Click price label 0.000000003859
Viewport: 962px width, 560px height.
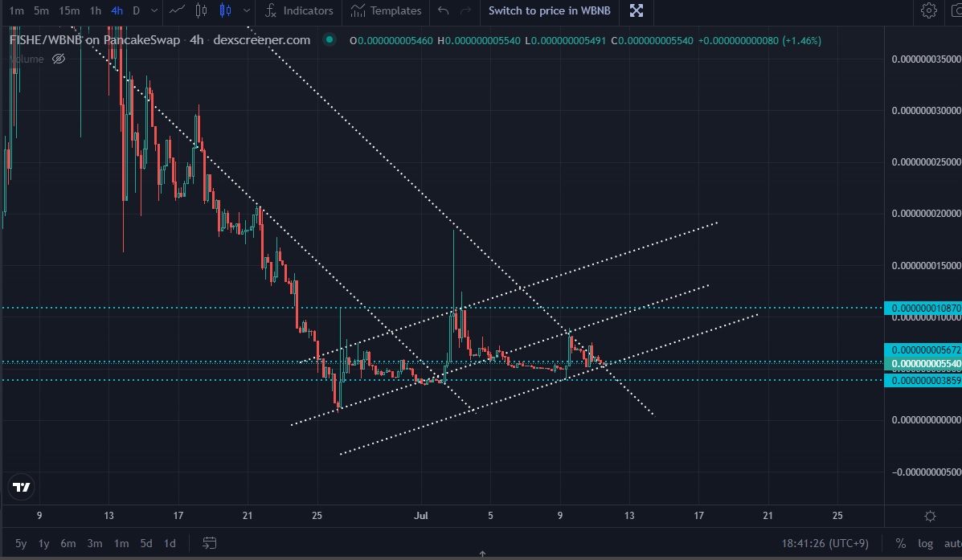[x=923, y=380]
